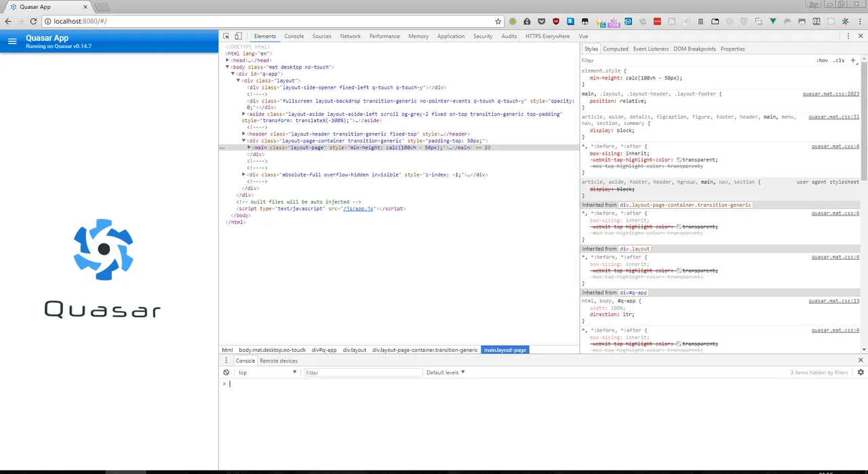The height and width of the screenshot is (474, 868).
Task: Add a new style rule with plus
Action: pos(853,60)
